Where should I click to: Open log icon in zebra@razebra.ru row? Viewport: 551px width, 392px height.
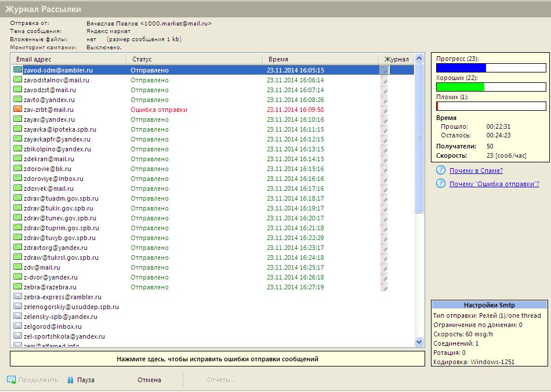point(384,287)
